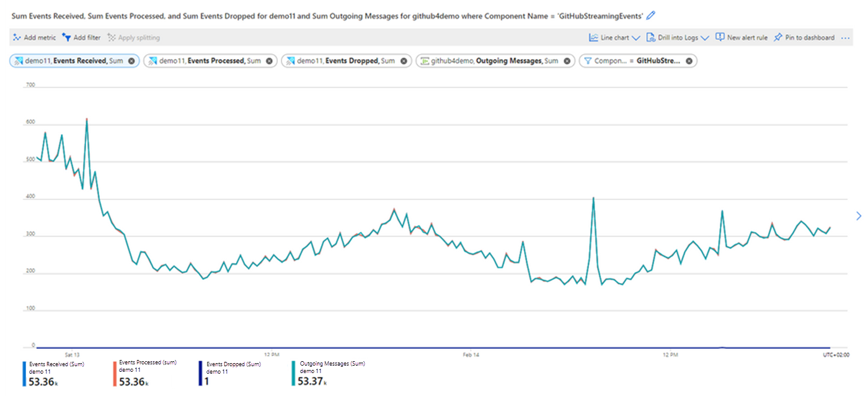Image resolution: width=868 pixels, height=396 pixels.
Task: Click the edit pencil beside chart title
Action: 651,16
